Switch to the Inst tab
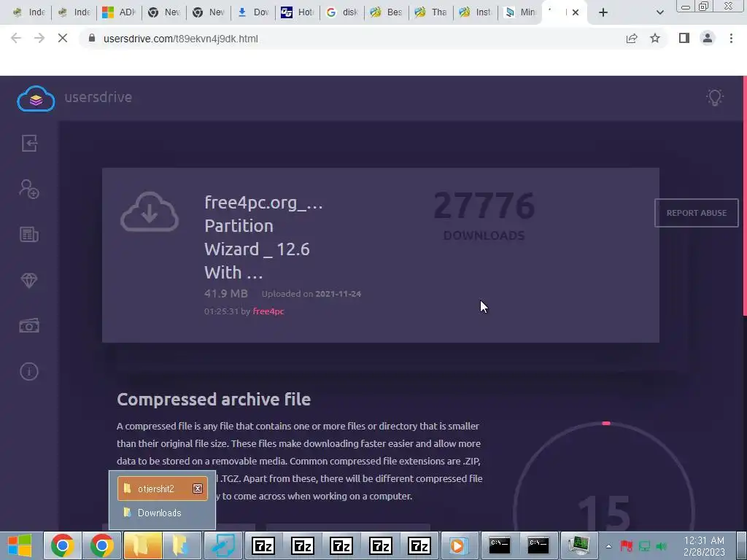The height and width of the screenshot is (560, 747). pos(476,12)
